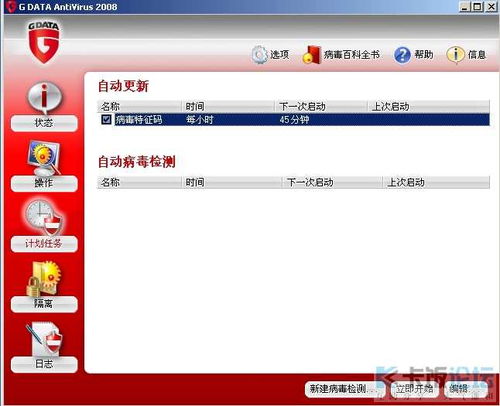
Task: Select the 病毒特征码 row in 自动更新 list
Action: tap(293, 119)
